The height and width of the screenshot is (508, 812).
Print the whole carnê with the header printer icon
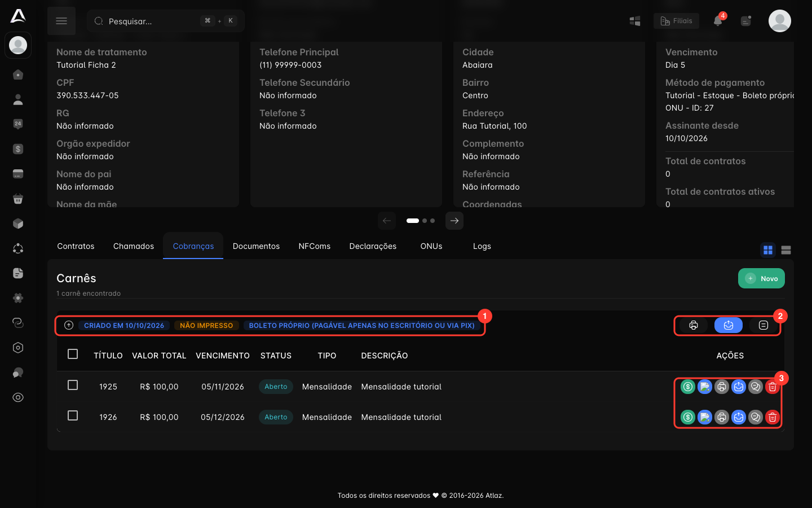pos(694,325)
